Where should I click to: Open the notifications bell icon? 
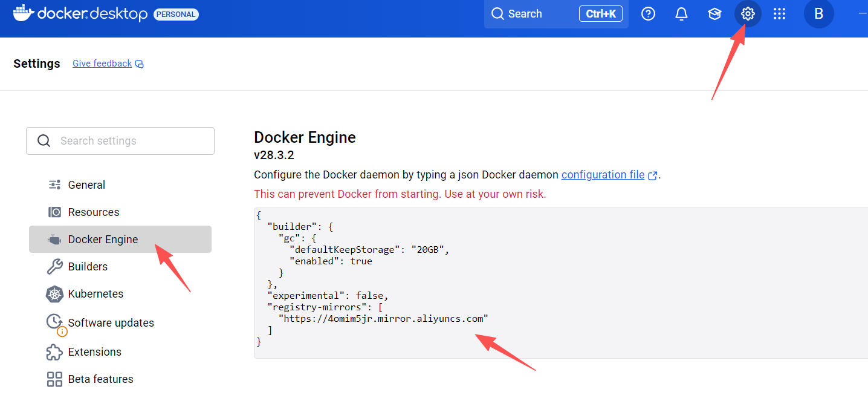[681, 14]
